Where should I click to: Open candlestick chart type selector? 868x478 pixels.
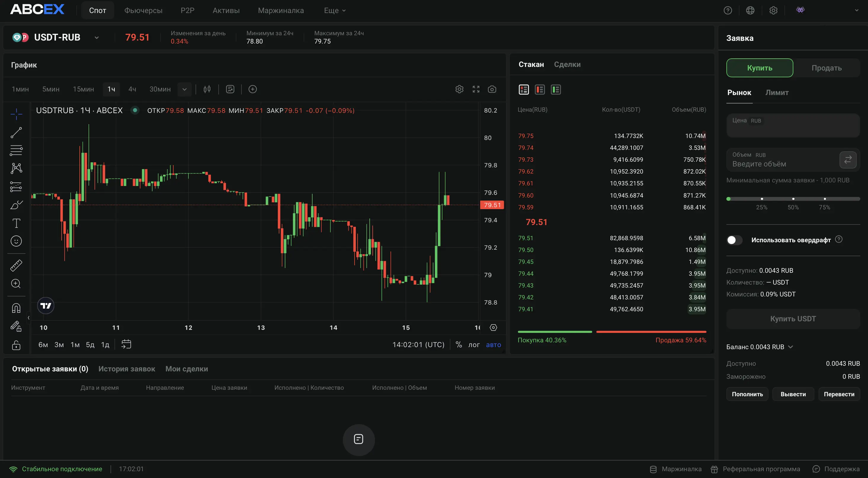click(207, 89)
